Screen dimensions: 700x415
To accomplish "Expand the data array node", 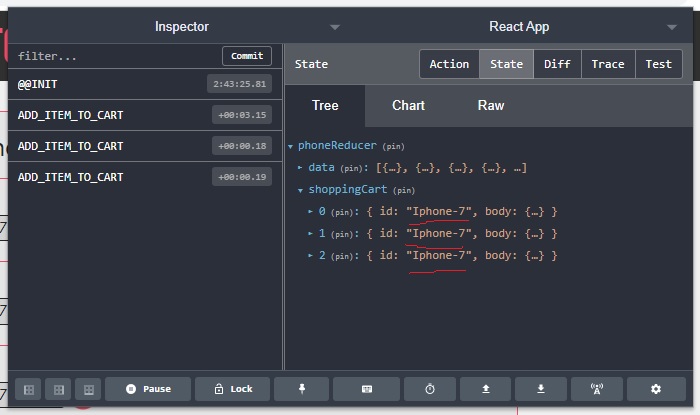I will (x=300, y=168).
